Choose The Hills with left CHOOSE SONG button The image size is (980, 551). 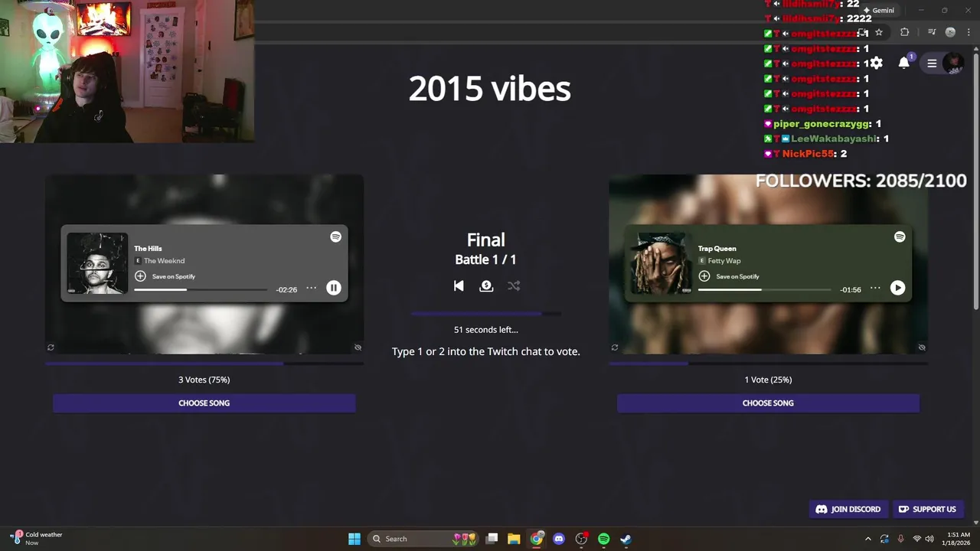pyautogui.click(x=204, y=403)
